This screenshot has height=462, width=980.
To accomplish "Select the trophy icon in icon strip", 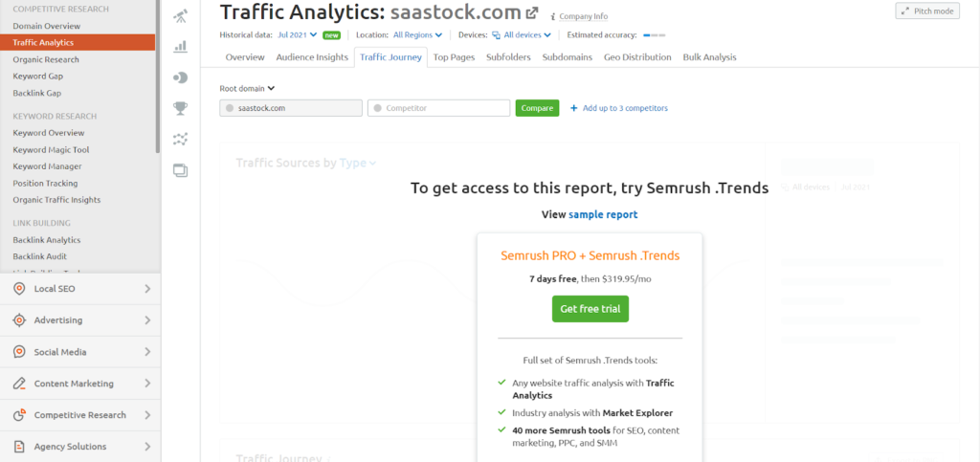I will click(180, 109).
